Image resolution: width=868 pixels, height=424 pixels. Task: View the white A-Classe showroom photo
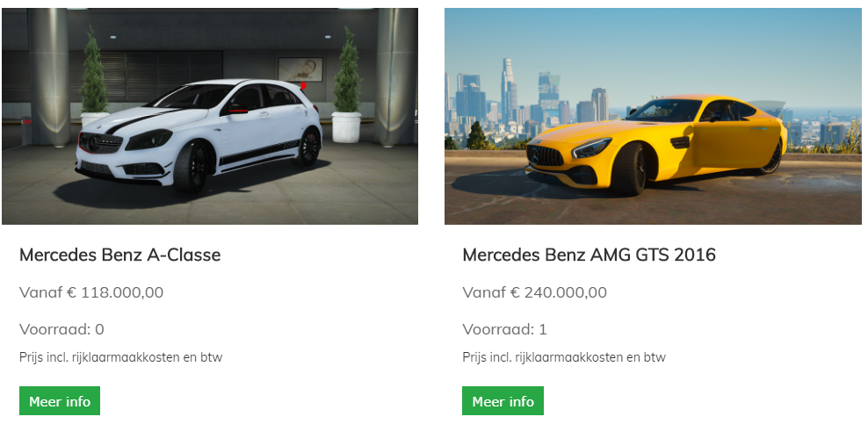coord(210,116)
